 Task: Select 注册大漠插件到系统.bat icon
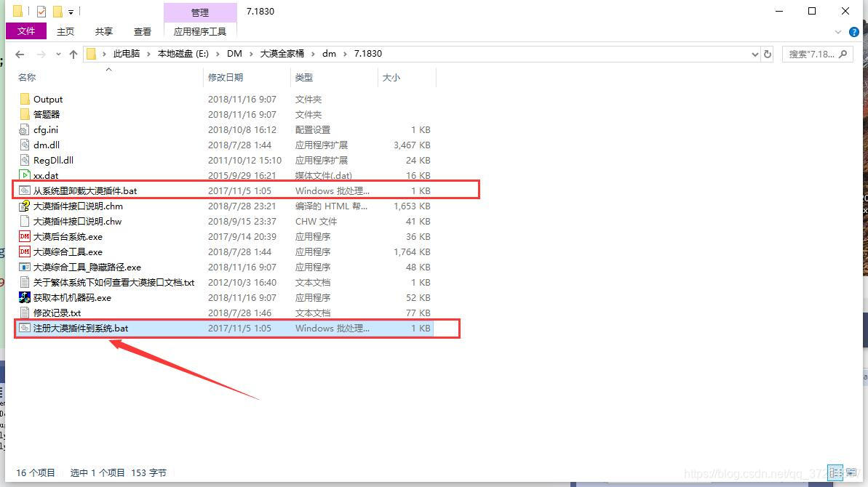(x=24, y=329)
